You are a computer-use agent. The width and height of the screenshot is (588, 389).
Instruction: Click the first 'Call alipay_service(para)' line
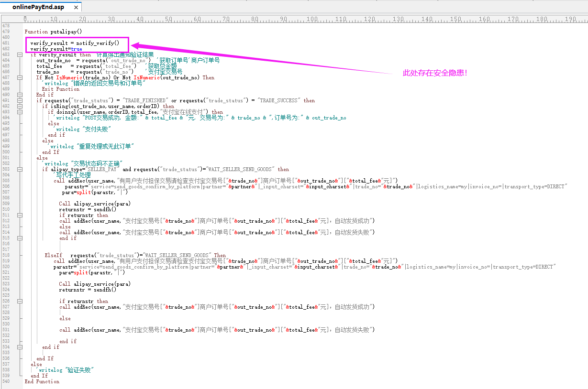click(x=95, y=204)
